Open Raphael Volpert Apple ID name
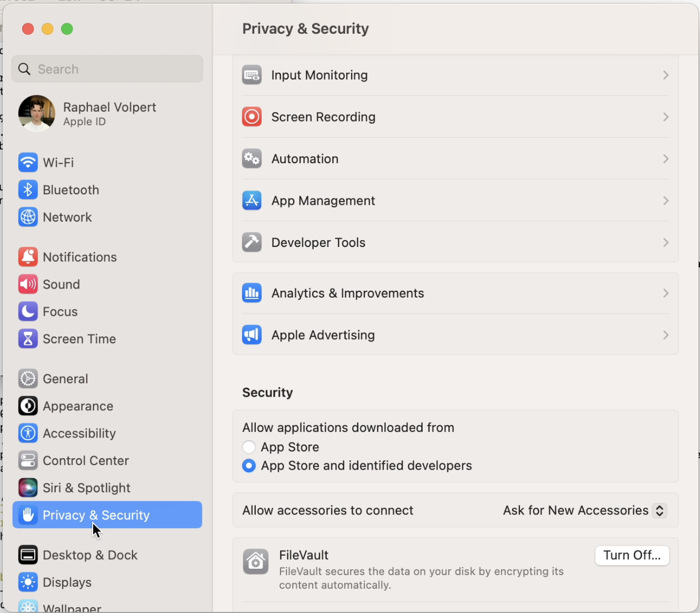700x613 pixels. [109, 107]
